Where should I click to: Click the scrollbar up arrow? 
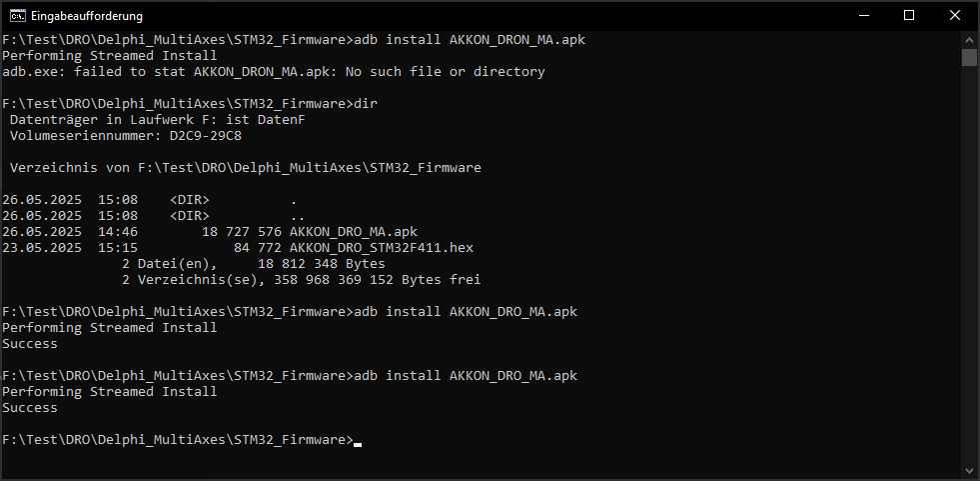969,39
